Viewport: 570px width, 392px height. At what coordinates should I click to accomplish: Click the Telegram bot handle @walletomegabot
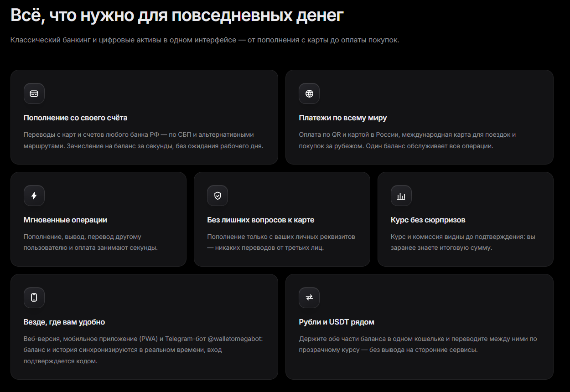click(235, 339)
